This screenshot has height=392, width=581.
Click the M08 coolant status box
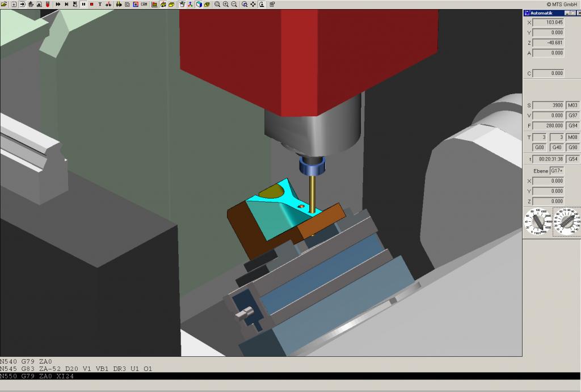[x=573, y=137]
